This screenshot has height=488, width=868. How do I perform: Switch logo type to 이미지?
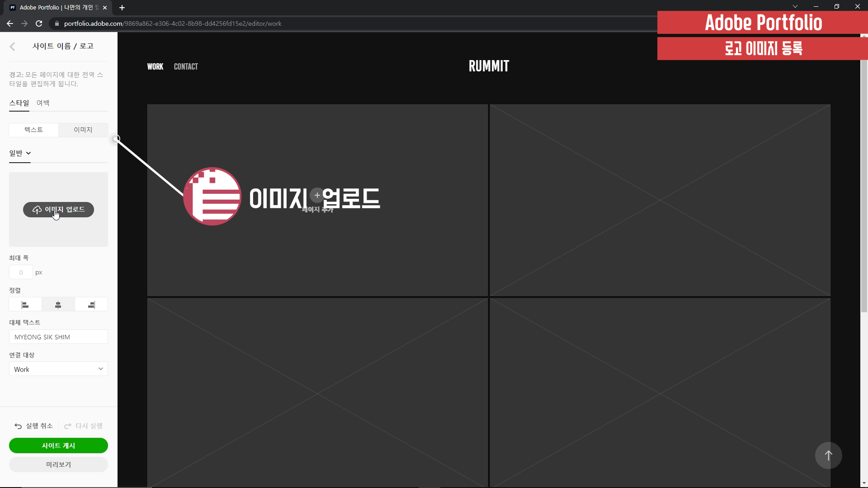point(83,130)
